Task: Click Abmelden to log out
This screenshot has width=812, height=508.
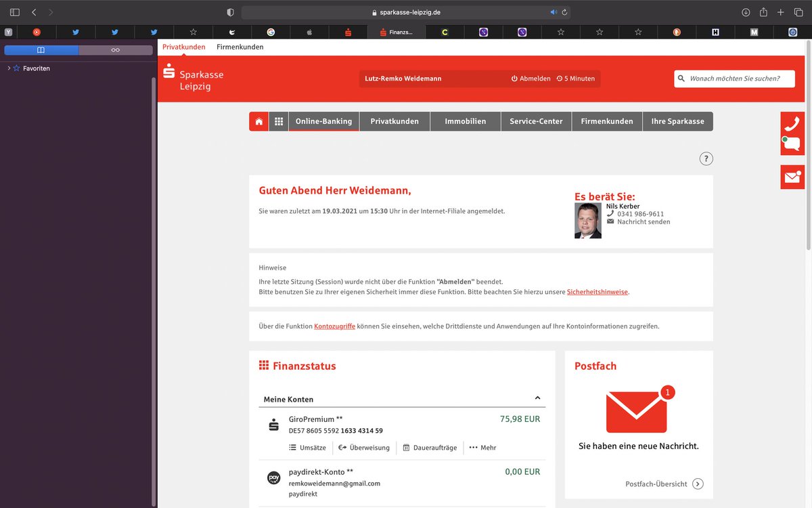Action: [531, 79]
